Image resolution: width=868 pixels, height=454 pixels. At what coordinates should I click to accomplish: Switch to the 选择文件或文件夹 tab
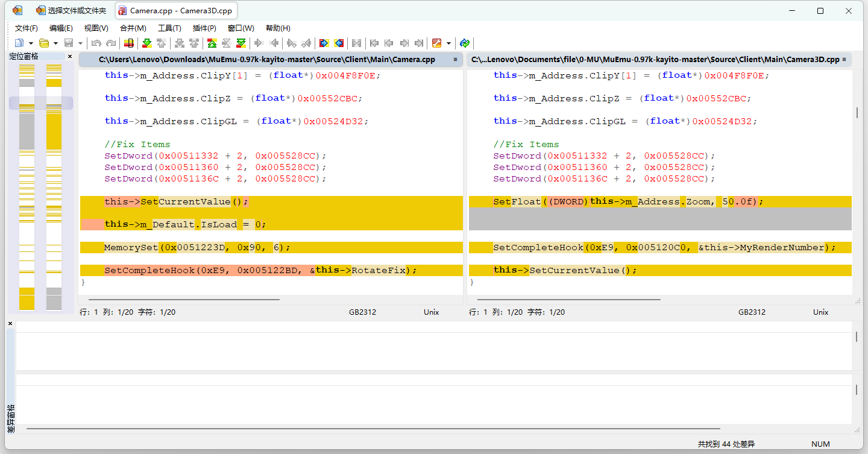(x=71, y=11)
